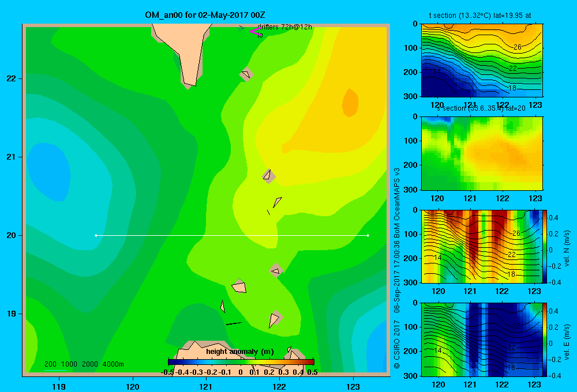Image resolution: width=577 pixels, height=392 pixels.
Task: Click the "200 1000 2000 4000m" depth legend
Action: 84,364
